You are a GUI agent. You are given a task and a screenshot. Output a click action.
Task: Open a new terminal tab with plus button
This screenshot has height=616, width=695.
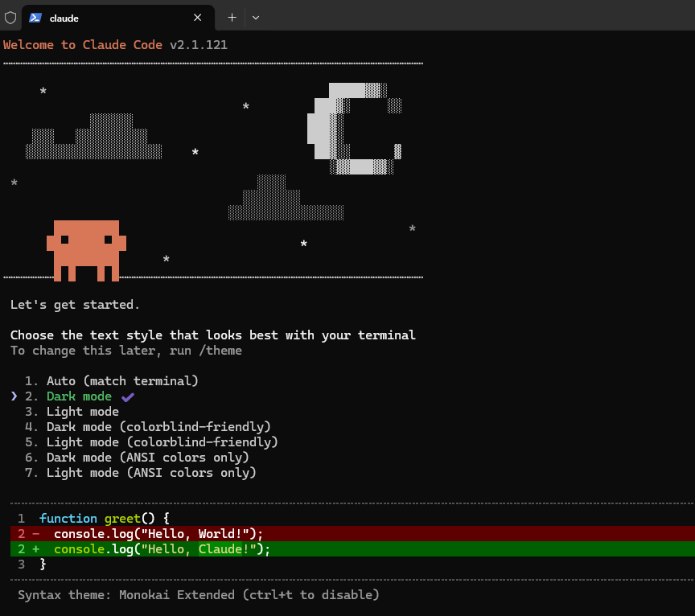point(232,18)
